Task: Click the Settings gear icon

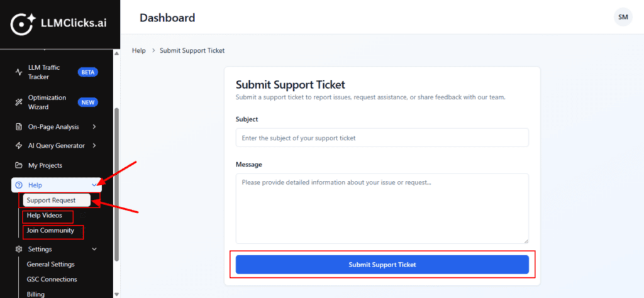Action: point(19,249)
